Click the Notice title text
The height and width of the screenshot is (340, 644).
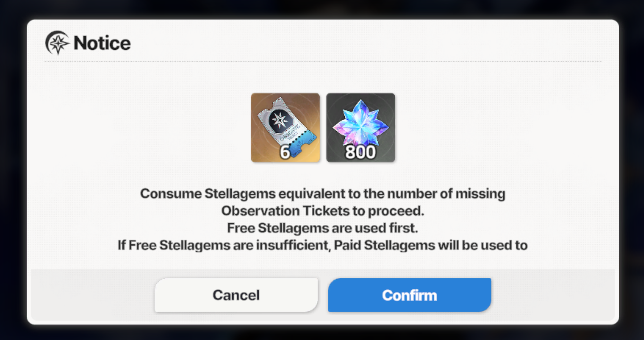pos(102,43)
